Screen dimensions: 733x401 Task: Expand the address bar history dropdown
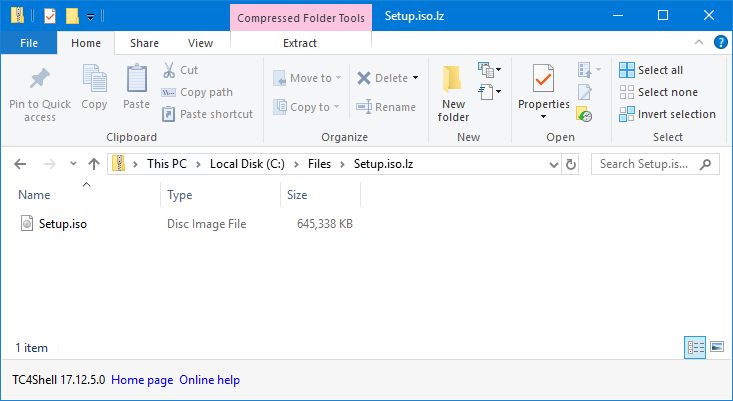pos(553,165)
